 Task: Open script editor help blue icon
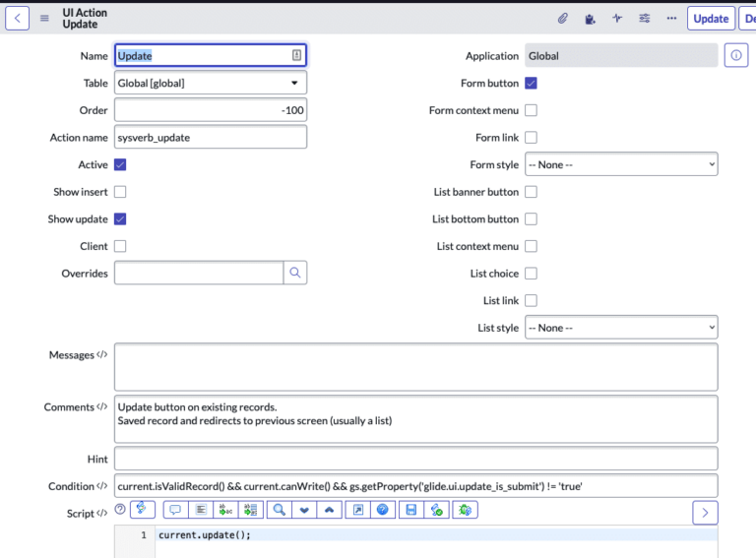[x=383, y=510]
